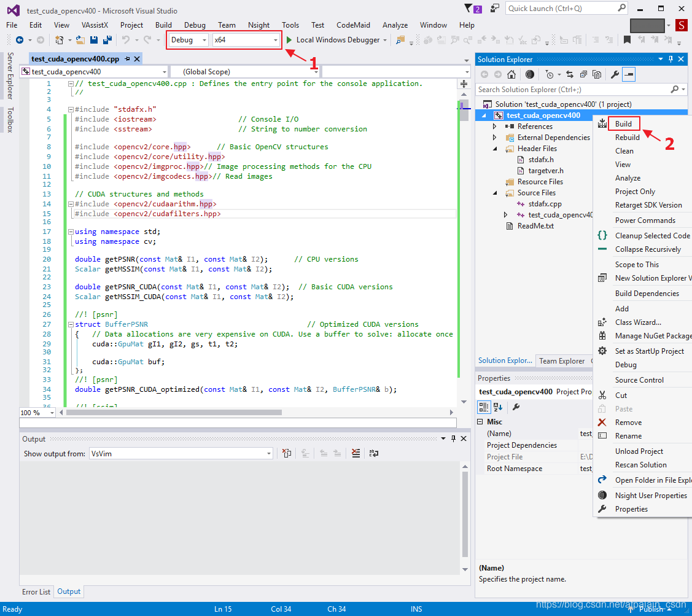The height and width of the screenshot is (616, 692).
Task: Open Properties via Solution Explorer wrench icon
Action: 615,75
